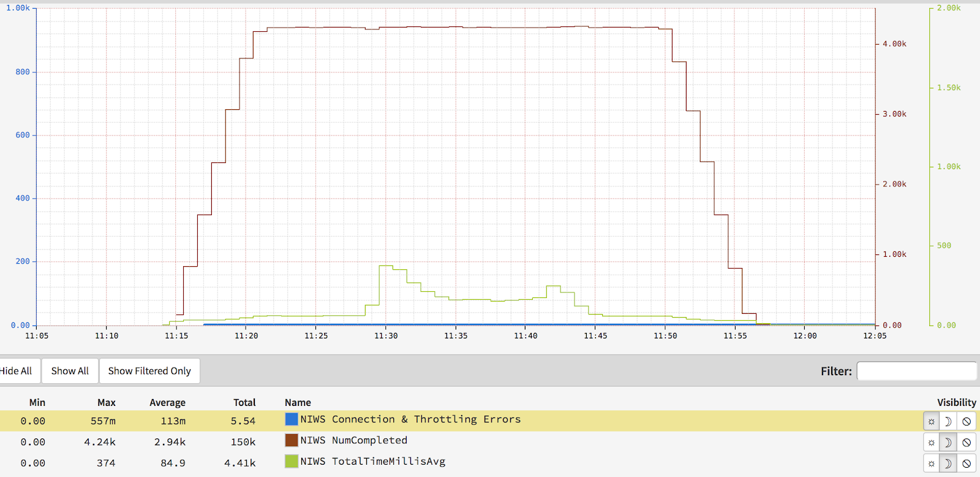Image resolution: width=980 pixels, height=477 pixels.
Task: Click the 1.50k green axis label
Action: coord(949,88)
